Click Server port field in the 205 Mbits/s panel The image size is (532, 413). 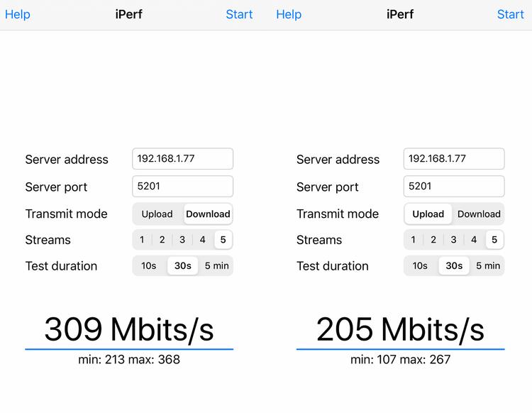(x=454, y=187)
